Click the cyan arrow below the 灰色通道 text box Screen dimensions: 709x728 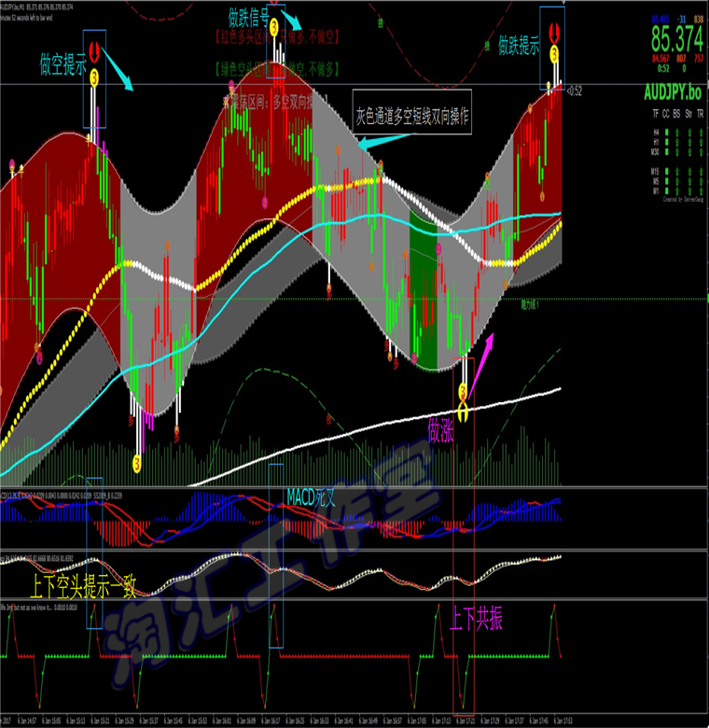coord(385,141)
